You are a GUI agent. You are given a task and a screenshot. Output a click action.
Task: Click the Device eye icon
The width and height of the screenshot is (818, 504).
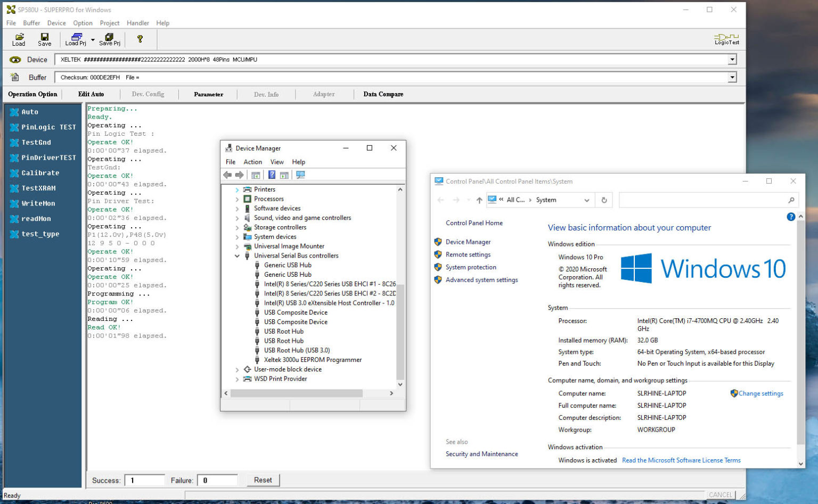pyautogui.click(x=15, y=60)
